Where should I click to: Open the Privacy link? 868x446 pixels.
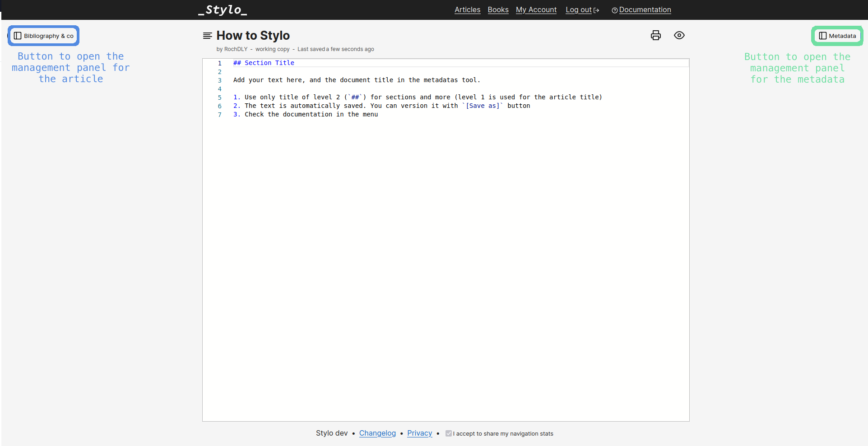coord(420,433)
